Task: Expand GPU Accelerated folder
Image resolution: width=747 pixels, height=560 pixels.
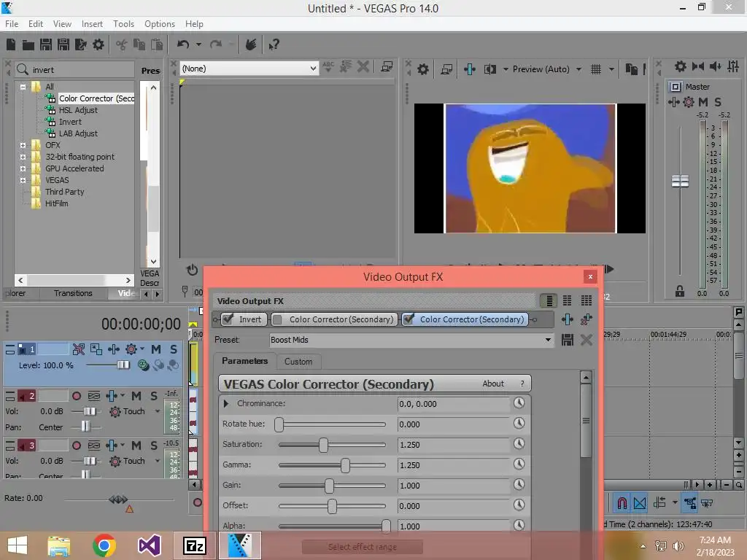Action: 23,168
